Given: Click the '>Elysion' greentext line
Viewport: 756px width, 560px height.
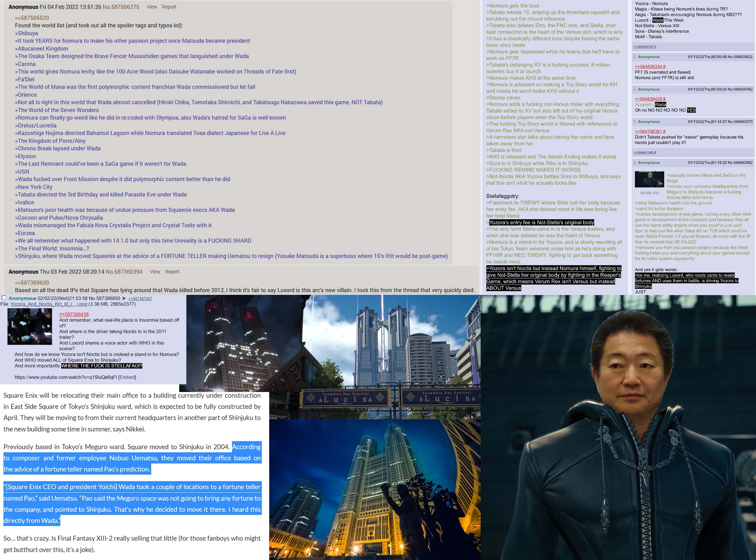Looking at the screenshot, I should click(x=25, y=156).
